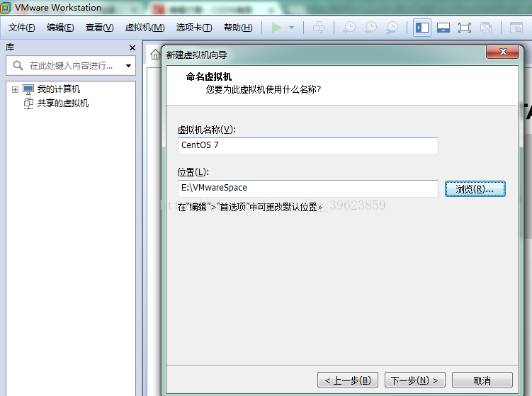Click the Home tab house icon
Image resolution: width=532 pixels, height=396 pixels.
tap(155, 55)
